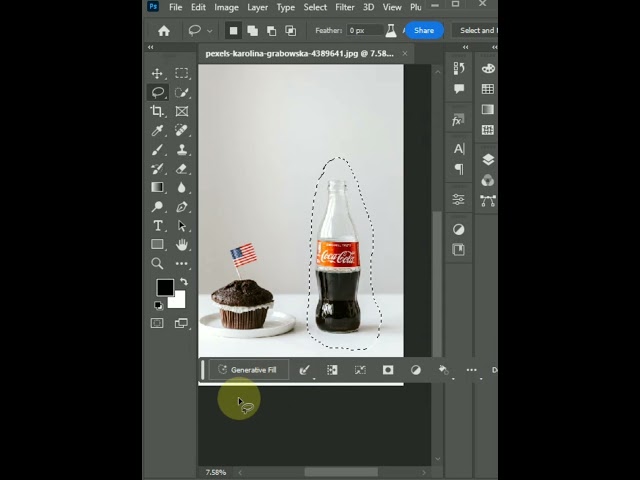Select the Clone Stamp tool
The image size is (640, 480).
pyautogui.click(x=182, y=149)
